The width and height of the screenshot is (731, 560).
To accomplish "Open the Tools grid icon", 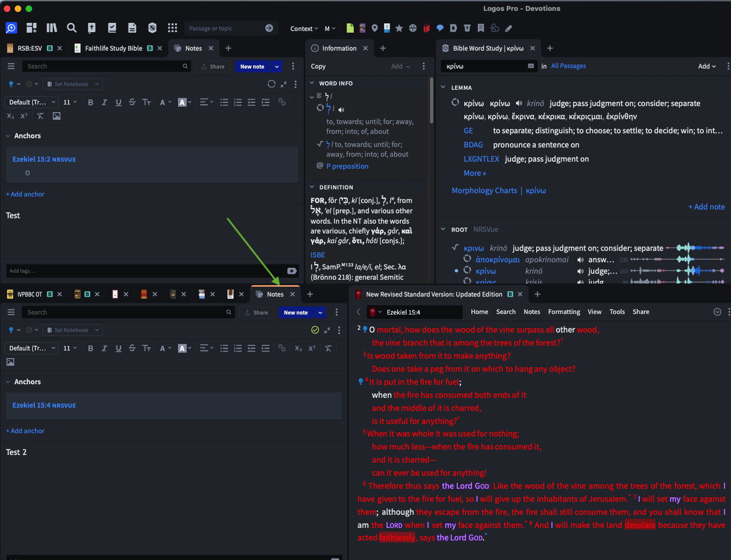I will coord(173,28).
